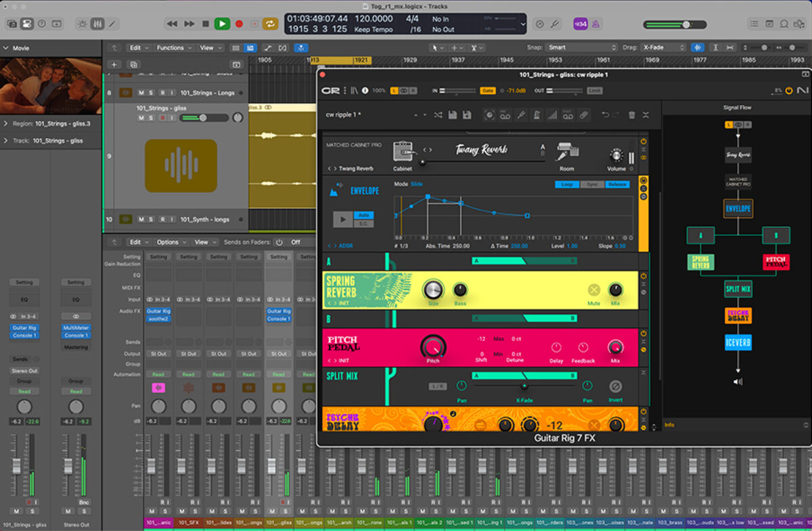Delete with Guitar Rig trash icon
This screenshot has height=531, width=812.
pyautogui.click(x=632, y=115)
